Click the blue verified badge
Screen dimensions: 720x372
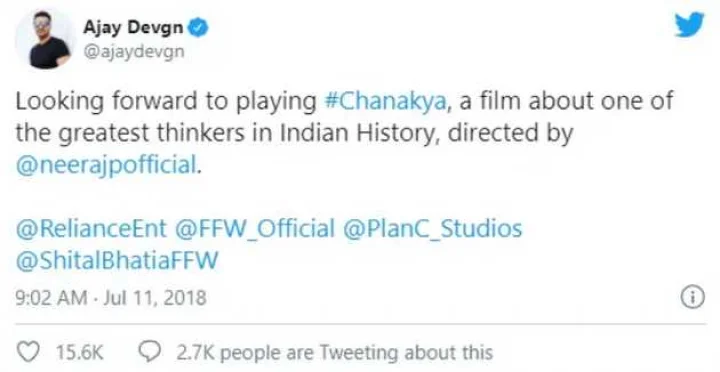[198, 28]
